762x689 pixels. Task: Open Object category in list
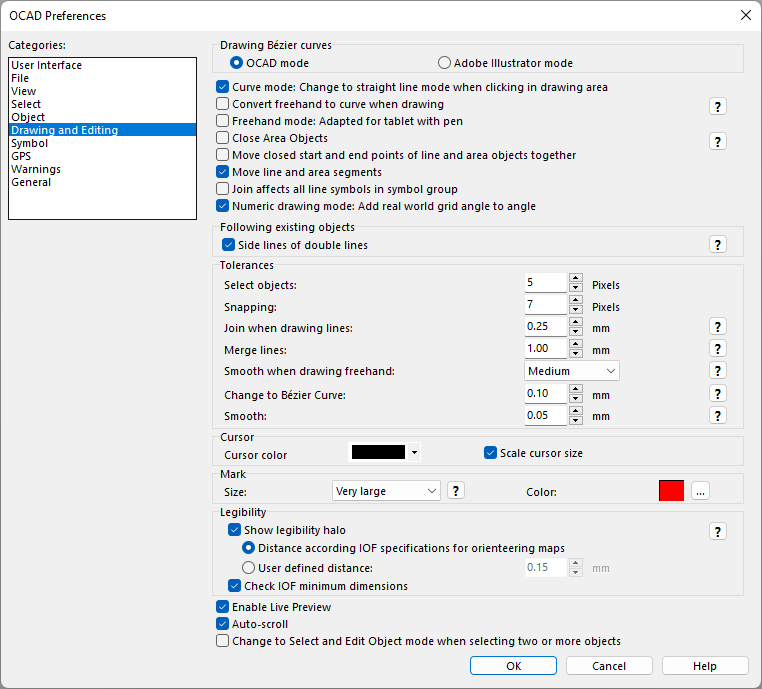[103, 117]
